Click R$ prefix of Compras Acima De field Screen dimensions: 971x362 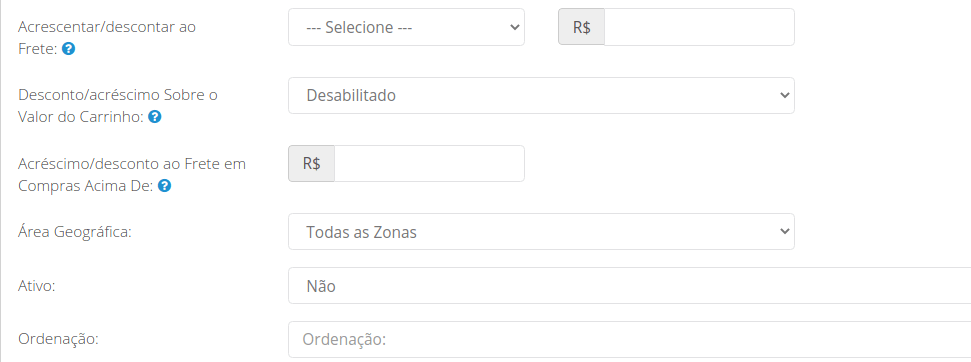coord(311,163)
